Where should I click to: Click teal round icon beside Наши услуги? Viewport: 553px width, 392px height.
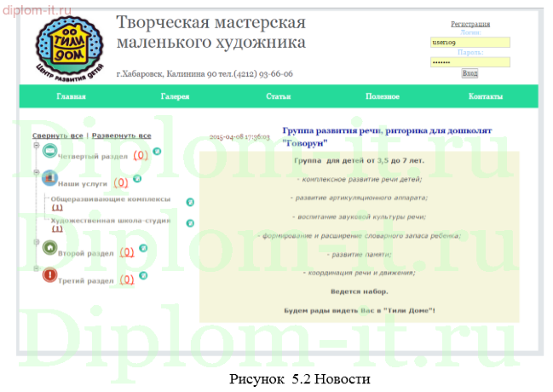tap(137, 179)
